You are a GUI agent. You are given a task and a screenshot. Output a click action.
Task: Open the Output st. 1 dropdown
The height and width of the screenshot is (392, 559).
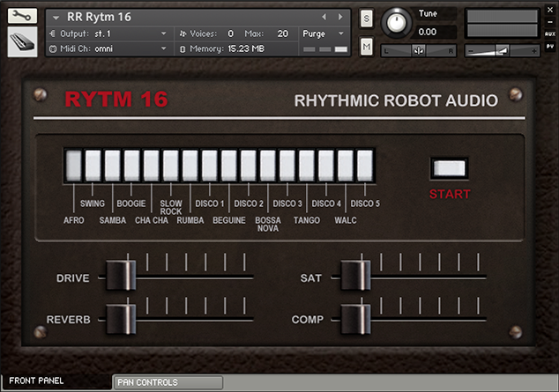pos(109,33)
